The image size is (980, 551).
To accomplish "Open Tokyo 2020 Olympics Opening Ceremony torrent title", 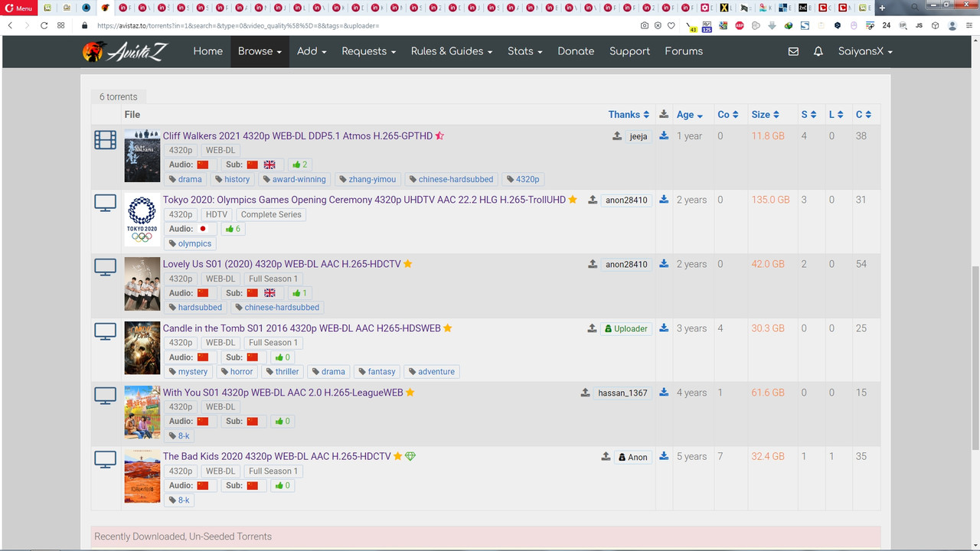I will coord(364,200).
